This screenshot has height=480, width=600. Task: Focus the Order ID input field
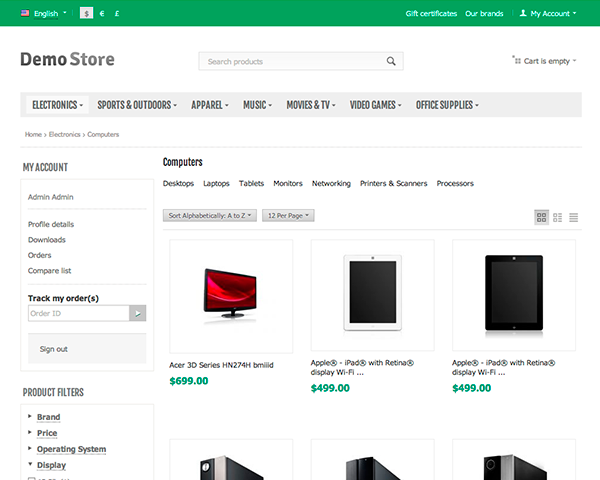[x=79, y=313]
